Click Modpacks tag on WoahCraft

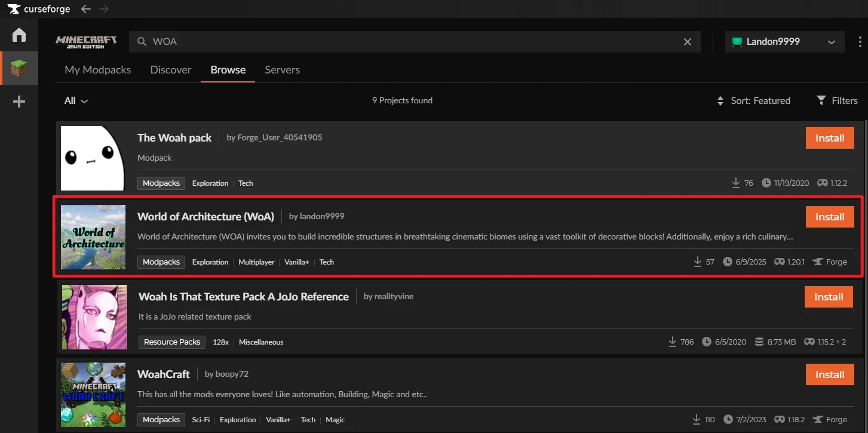click(x=161, y=420)
